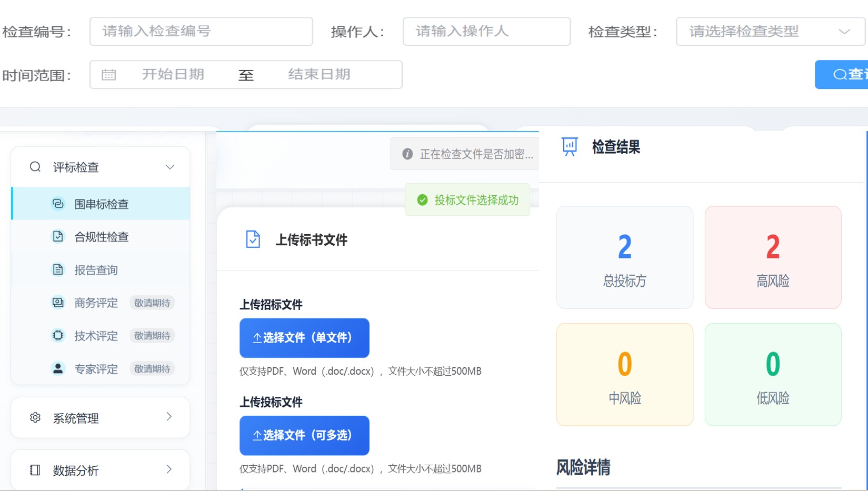Click the magnifier icon beside 评标检查
Image resolution: width=868 pixels, height=491 pixels.
[x=35, y=167]
